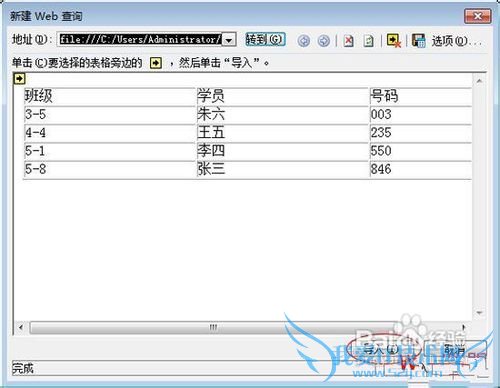Click the horizontal scrollbar thumb
Image resolution: width=500 pixels, height=388 pixels.
tap(213, 327)
